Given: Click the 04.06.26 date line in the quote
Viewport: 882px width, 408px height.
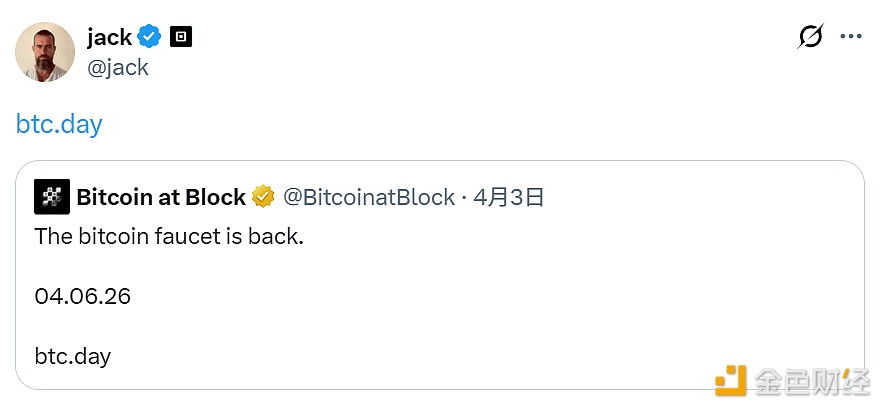Looking at the screenshot, I should click(82, 296).
